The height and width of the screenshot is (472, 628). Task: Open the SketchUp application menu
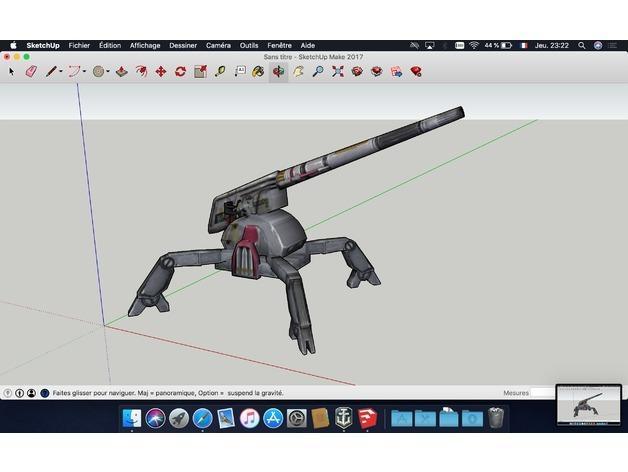(43, 45)
